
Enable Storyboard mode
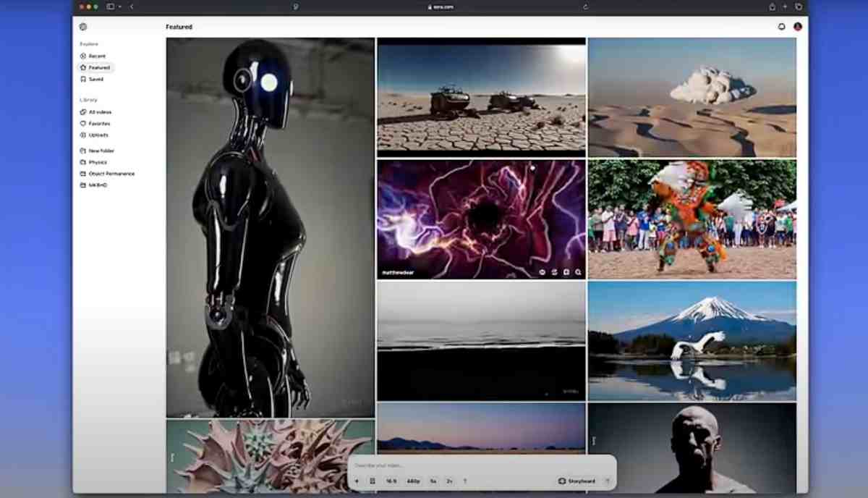click(x=578, y=480)
